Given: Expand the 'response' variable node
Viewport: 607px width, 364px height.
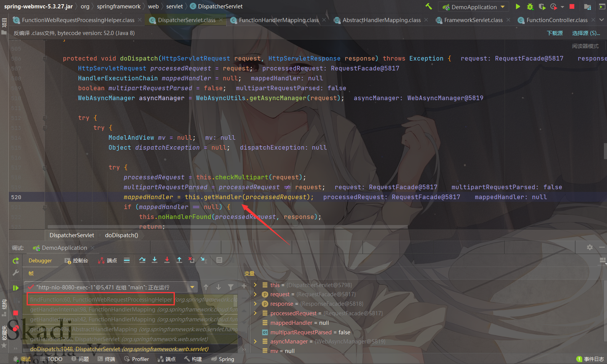Looking at the screenshot, I should click(256, 303).
